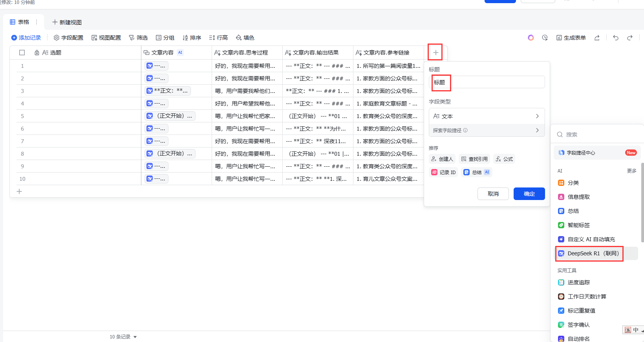Pick the 进度追踪 utility tool
644x342 pixels.
(578, 282)
